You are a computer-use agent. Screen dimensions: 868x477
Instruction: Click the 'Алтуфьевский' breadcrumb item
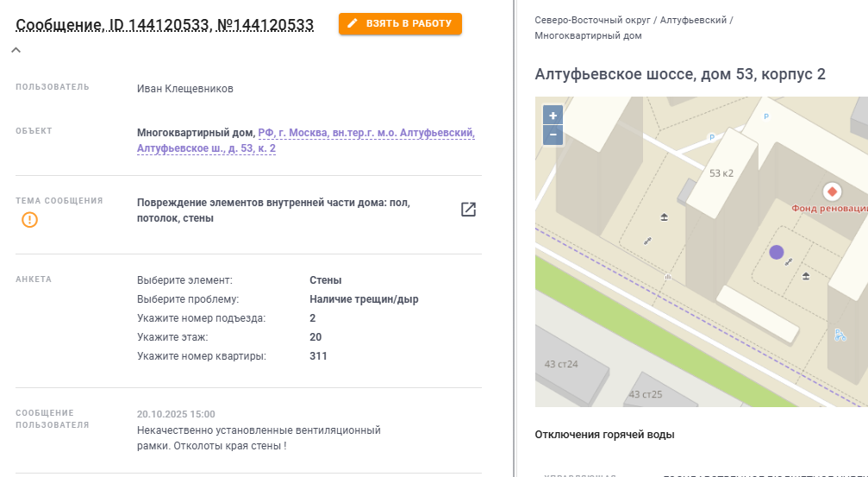[693, 19]
